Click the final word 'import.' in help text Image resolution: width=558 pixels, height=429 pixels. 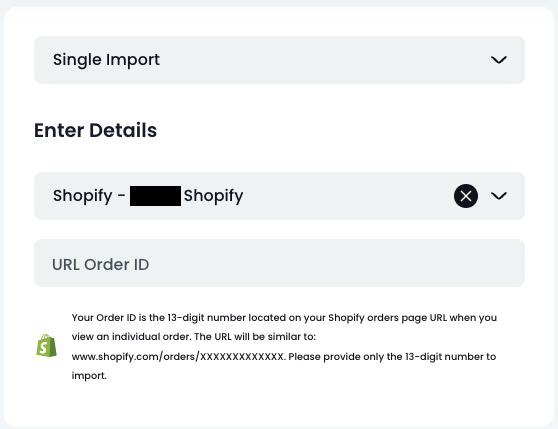(89, 376)
